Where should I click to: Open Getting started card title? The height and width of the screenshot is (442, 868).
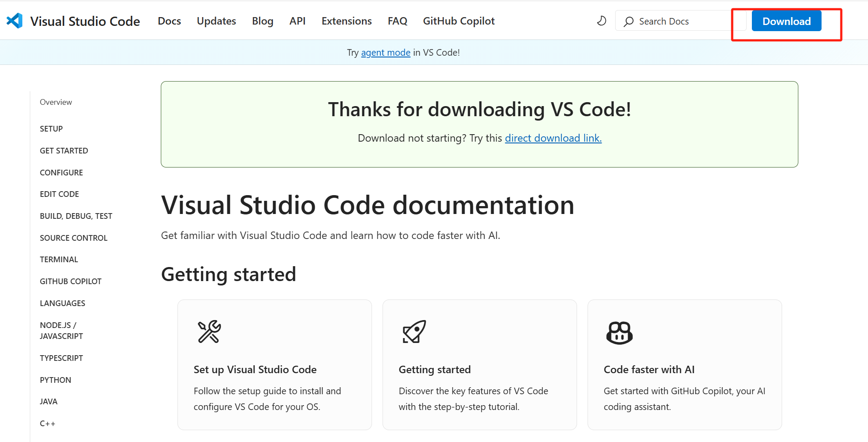[x=435, y=370]
